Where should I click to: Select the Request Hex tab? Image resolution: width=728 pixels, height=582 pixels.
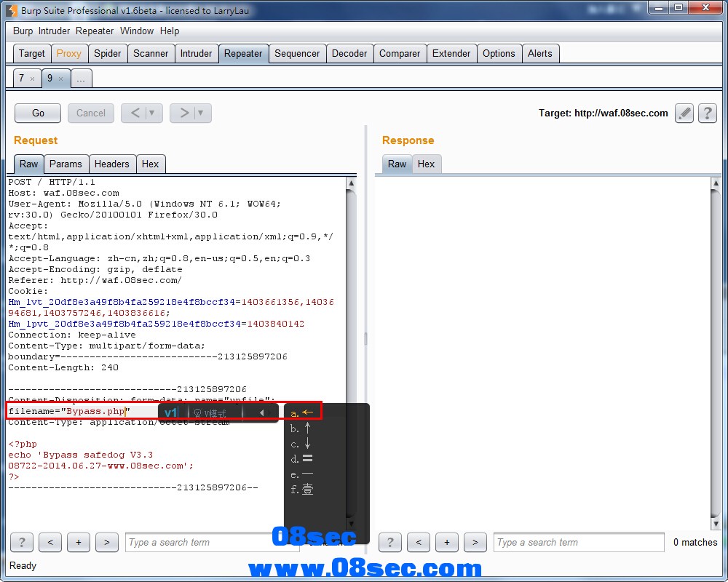[150, 164]
